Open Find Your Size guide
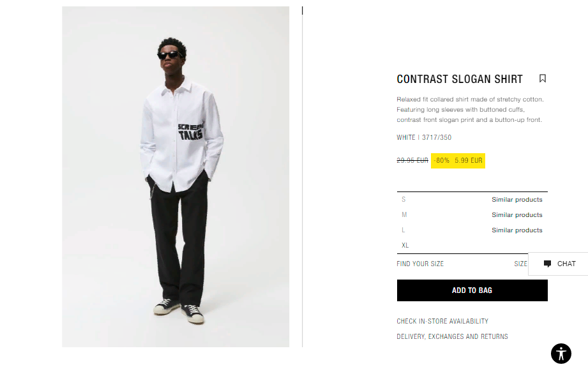 tap(420, 264)
